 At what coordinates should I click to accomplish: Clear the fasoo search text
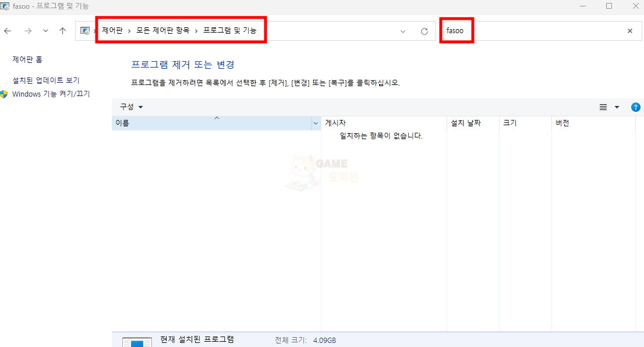pyautogui.click(x=630, y=31)
